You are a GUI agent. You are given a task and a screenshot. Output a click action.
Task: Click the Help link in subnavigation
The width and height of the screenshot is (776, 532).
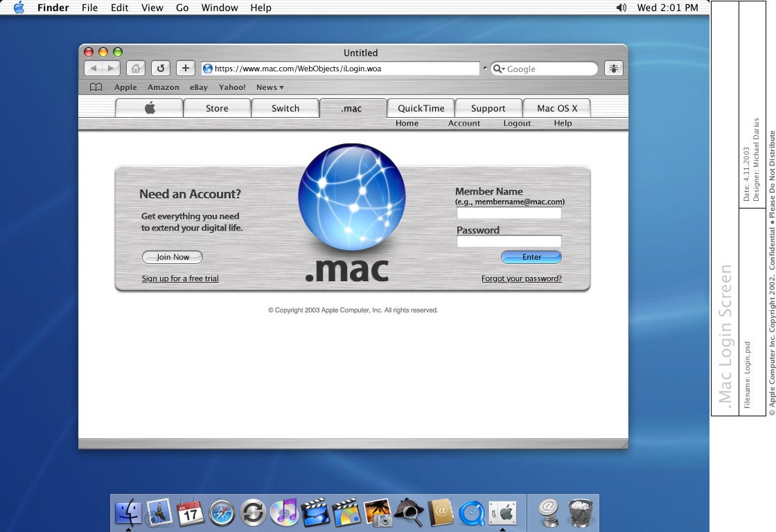[563, 123]
